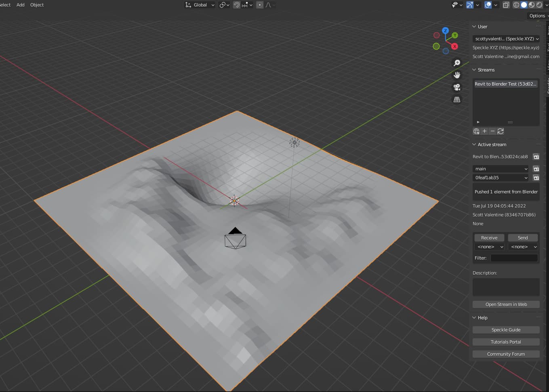Open the Community Forum page
Viewport: 549px width, 392px height.
pyautogui.click(x=506, y=354)
